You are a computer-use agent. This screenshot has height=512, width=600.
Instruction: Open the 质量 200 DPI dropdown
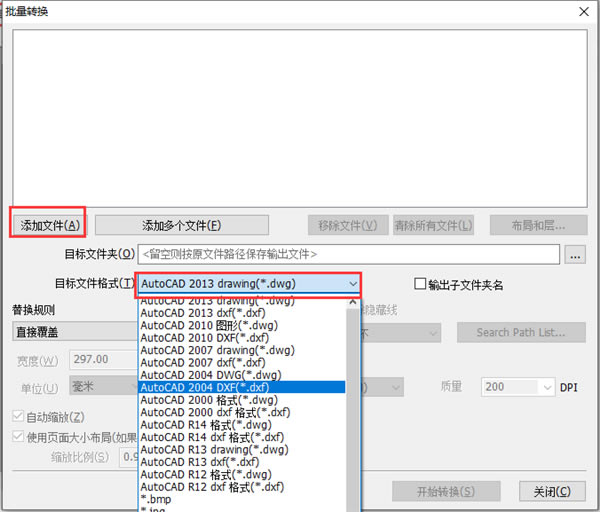[x=518, y=387]
